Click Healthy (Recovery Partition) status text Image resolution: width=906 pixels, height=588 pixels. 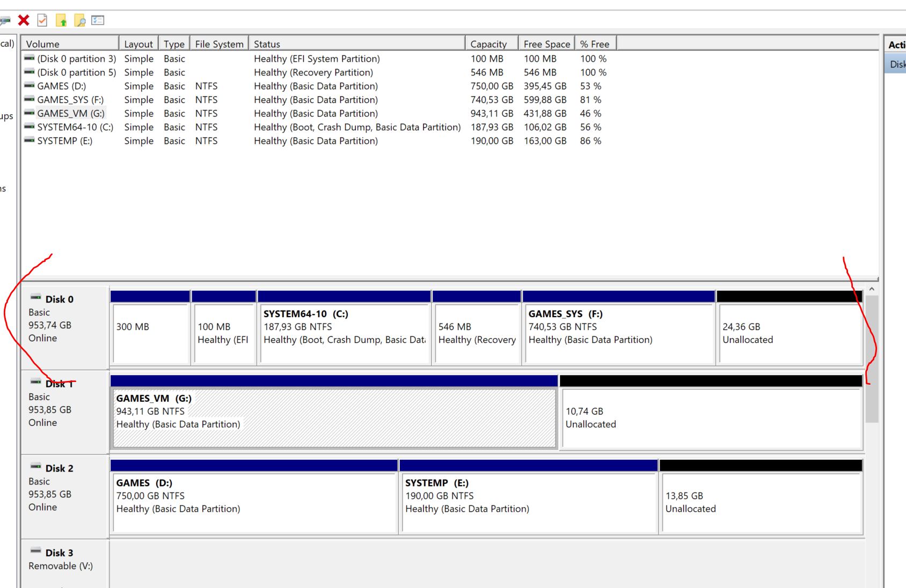point(313,72)
